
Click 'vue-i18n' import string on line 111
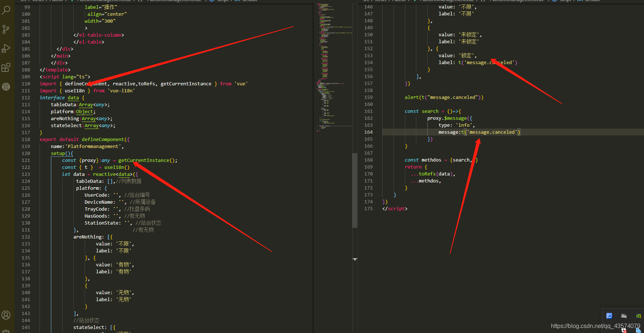tap(121, 91)
